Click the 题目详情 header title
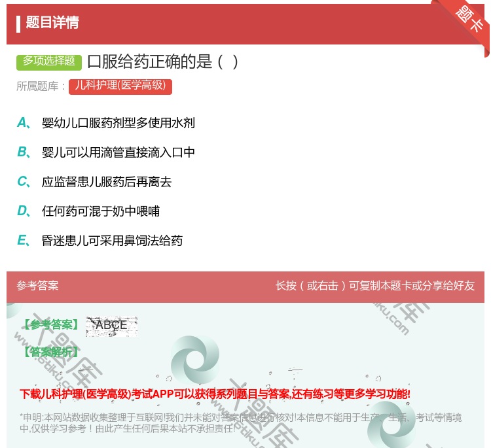Screen dimensions: 491x448 point(52,23)
